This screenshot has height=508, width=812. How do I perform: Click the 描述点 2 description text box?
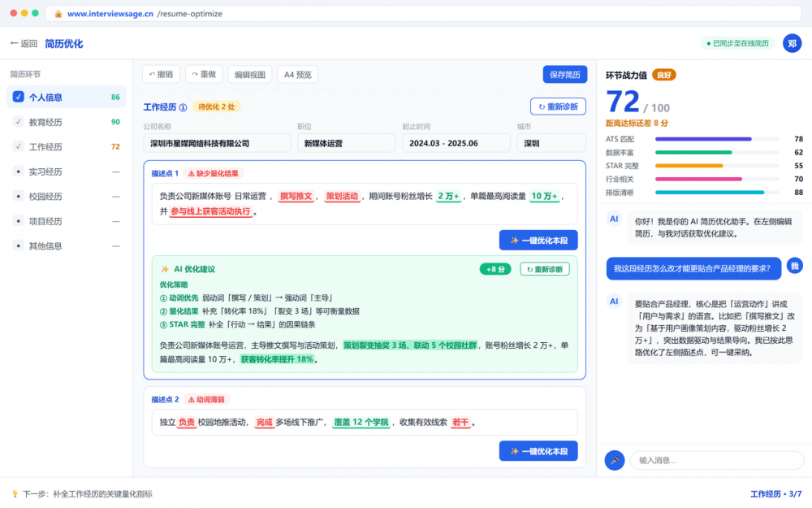(x=365, y=423)
